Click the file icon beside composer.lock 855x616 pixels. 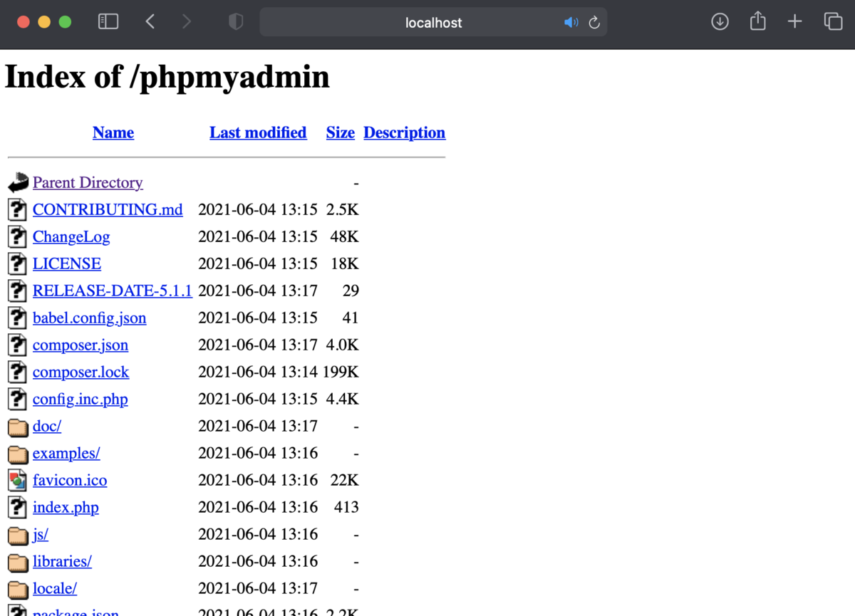[17, 372]
